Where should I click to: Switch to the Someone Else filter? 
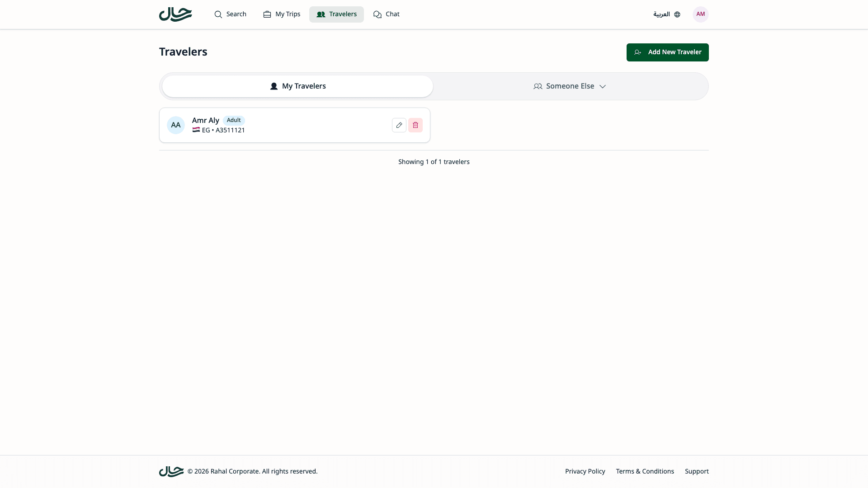tap(570, 86)
